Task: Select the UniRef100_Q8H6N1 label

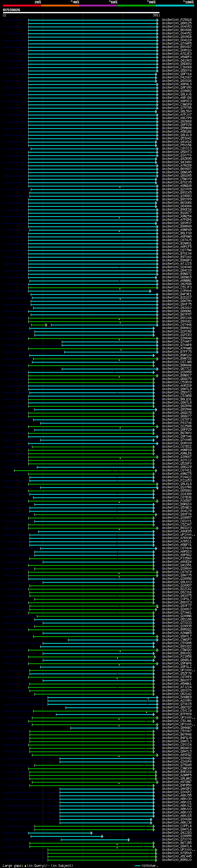Action: [177, 311]
